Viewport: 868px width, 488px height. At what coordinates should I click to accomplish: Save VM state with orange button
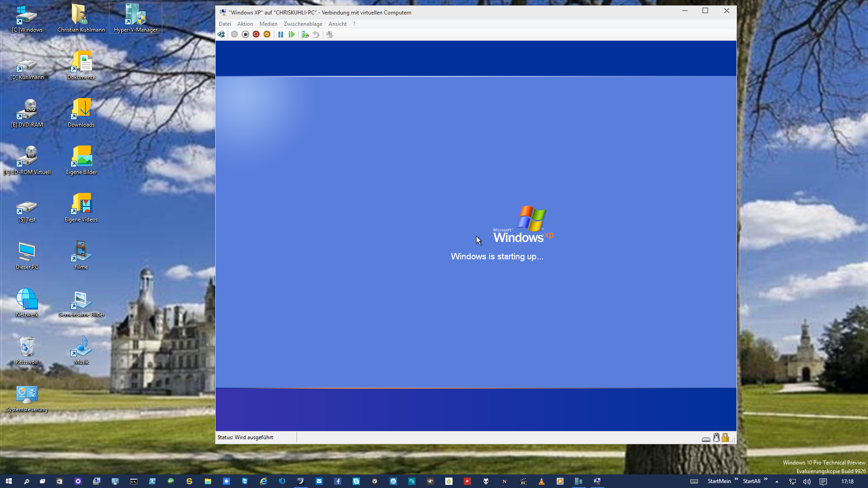point(267,34)
